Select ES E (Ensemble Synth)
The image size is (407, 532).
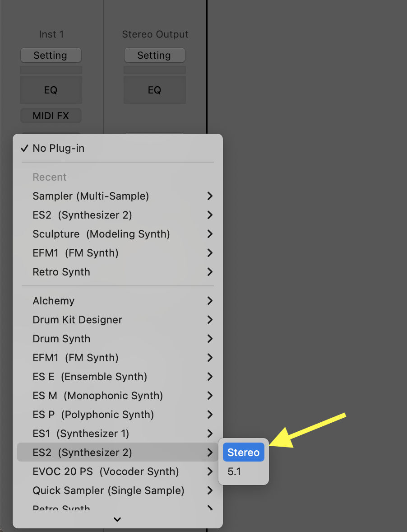(90, 377)
